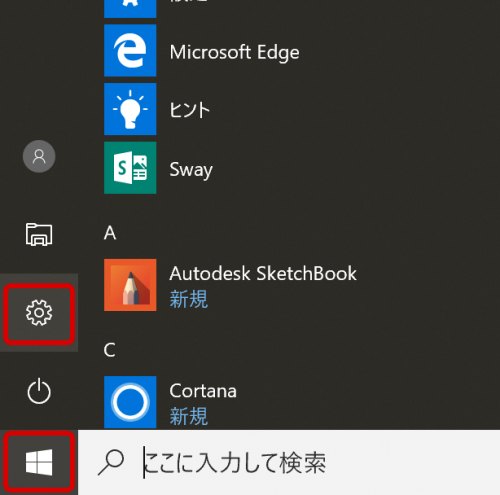Open the Documents/Pictures folder sidebar icon
Screen dimensions: 500x495
coord(39,234)
